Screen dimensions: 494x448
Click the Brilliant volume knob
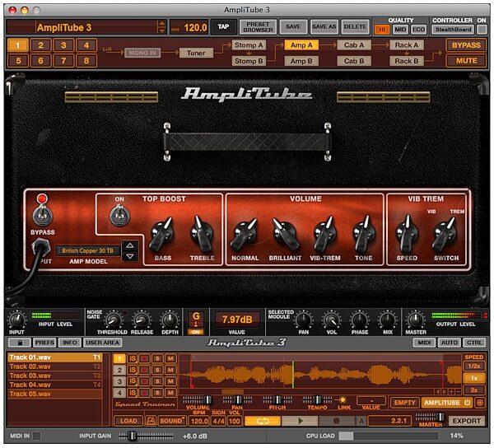coord(286,235)
